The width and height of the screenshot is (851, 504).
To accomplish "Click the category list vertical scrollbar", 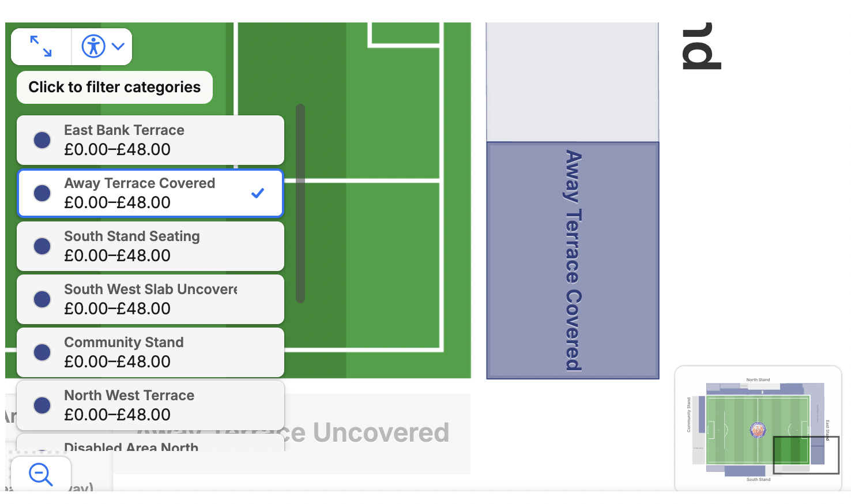I will pos(300,203).
